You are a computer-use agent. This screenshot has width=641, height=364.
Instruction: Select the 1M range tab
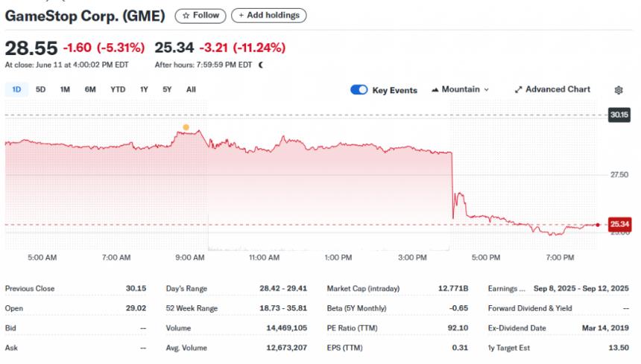[65, 89]
